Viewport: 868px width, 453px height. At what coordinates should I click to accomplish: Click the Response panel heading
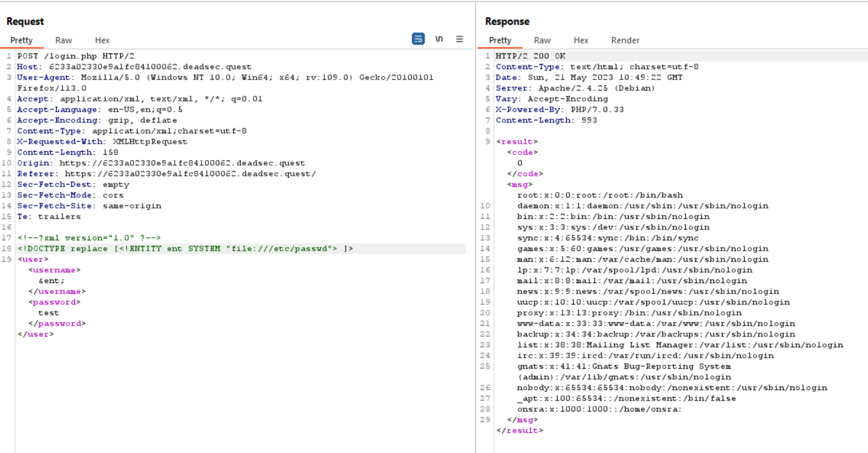point(507,21)
